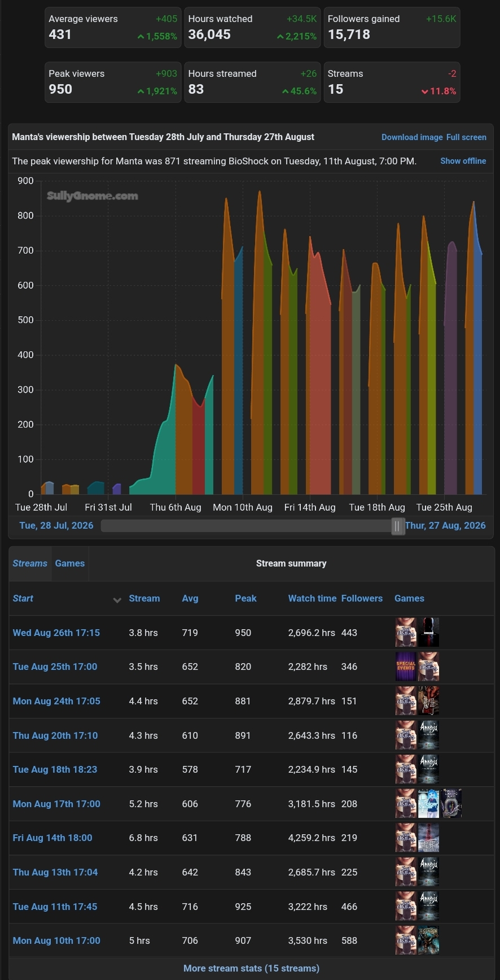The height and width of the screenshot is (980, 500).
Task: Open Amnesia thumbnail in Aug 11th row
Action: tap(428, 907)
